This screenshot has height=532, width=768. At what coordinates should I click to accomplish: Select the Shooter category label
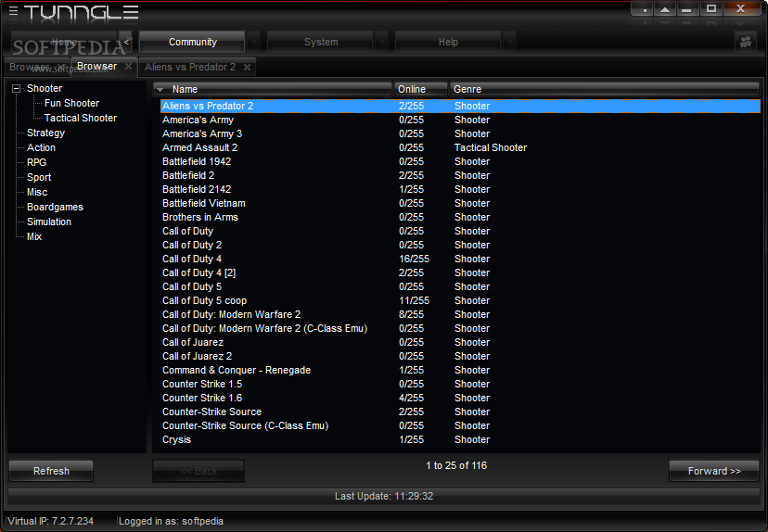[45, 89]
